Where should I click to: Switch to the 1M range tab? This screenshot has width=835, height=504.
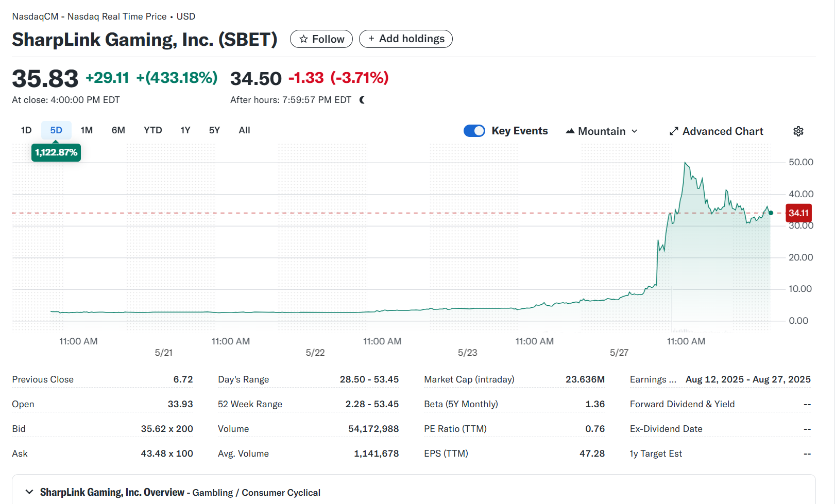[x=87, y=130]
